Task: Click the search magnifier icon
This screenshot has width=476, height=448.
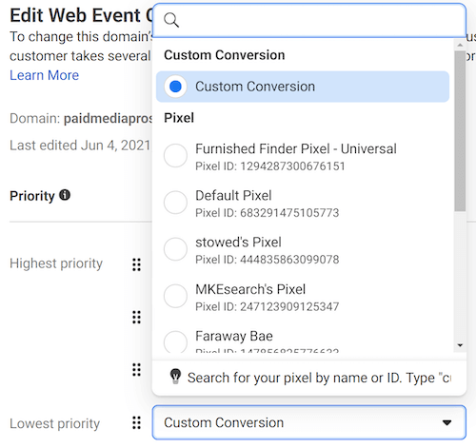Action: click(171, 20)
